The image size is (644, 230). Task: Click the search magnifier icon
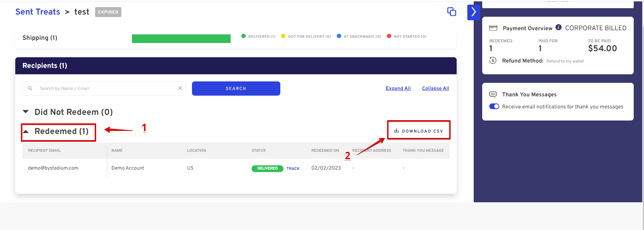(x=30, y=88)
